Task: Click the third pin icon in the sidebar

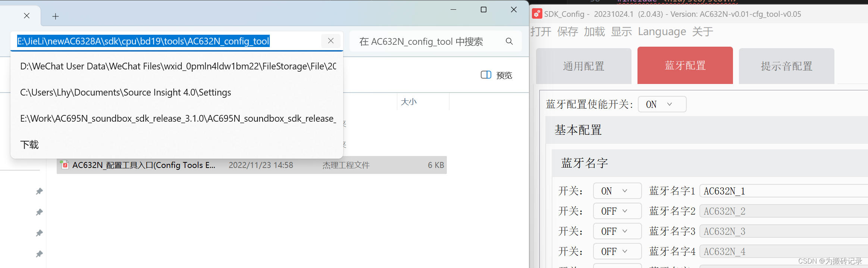Action: (39, 233)
